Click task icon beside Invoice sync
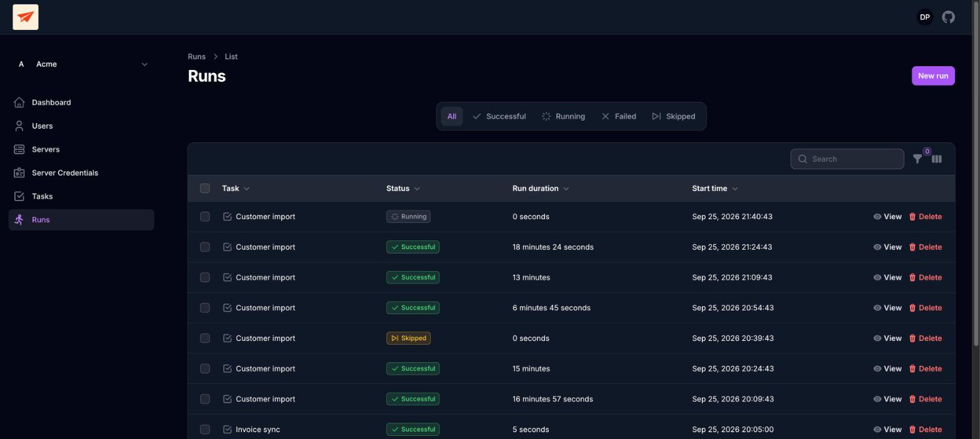The image size is (980, 439). 227,430
